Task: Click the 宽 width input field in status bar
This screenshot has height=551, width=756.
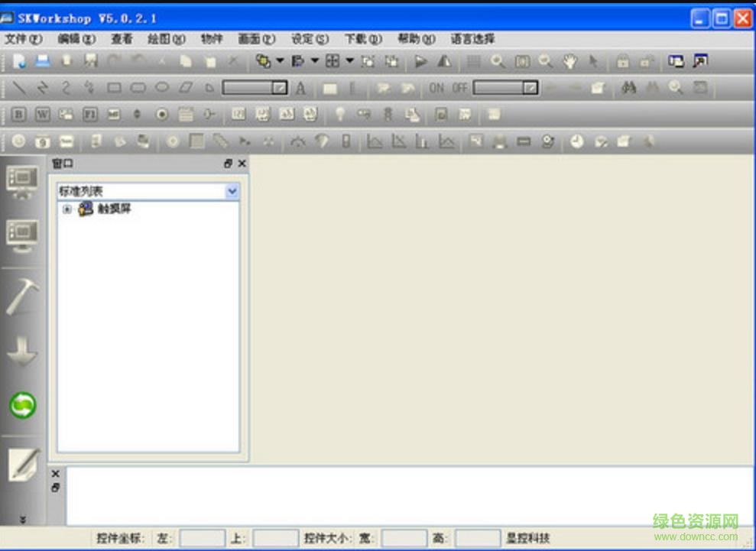Action: 404,537
